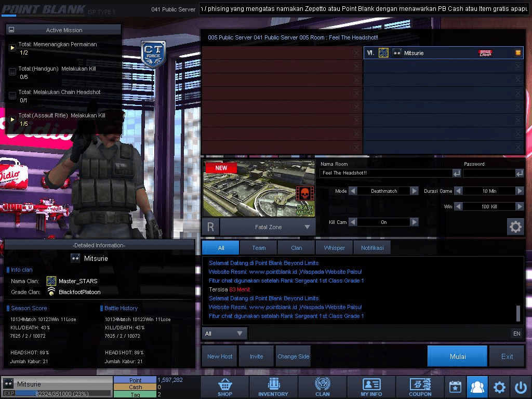This screenshot has height=399, width=532.
Task: Open the SHOP from bottom bar
Action: 225,387
